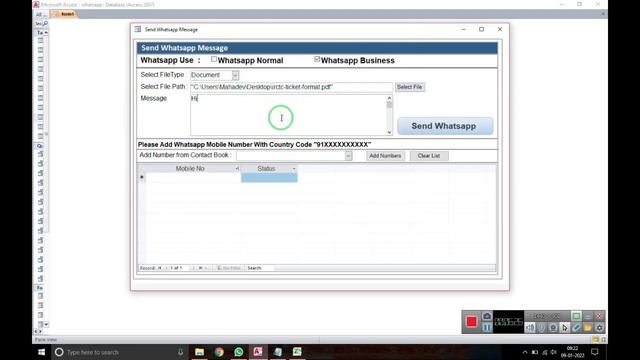This screenshot has width=640, height=360.
Task: Click the green capture region icon
Action: (576, 316)
